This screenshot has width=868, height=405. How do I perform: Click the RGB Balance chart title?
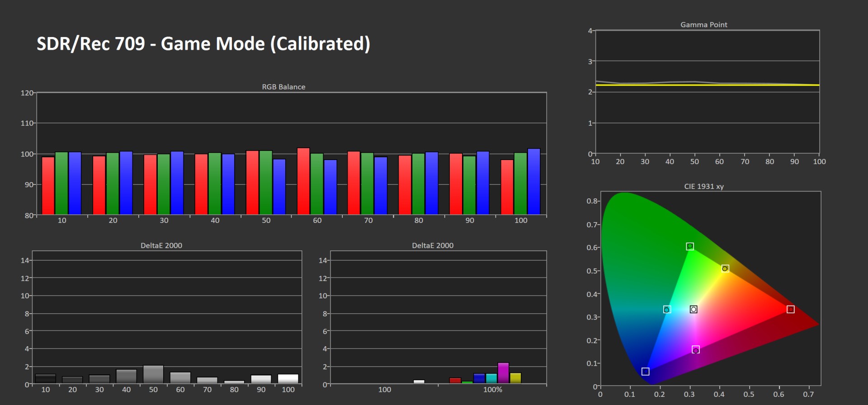[283, 87]
